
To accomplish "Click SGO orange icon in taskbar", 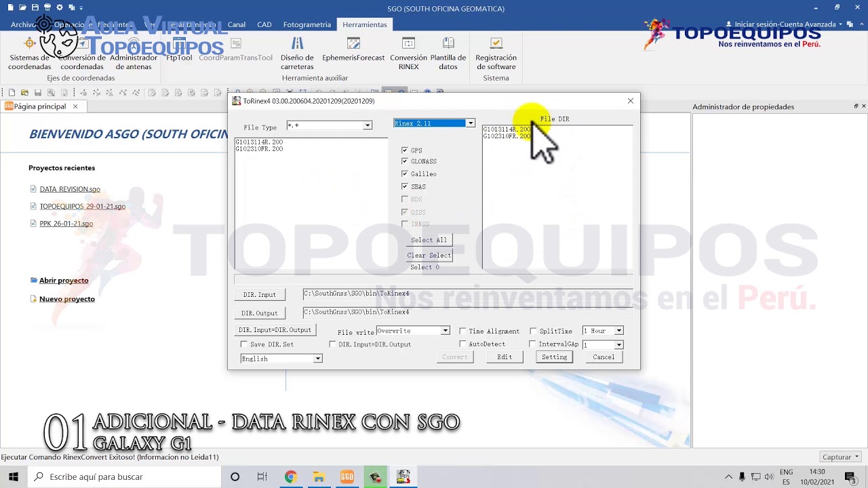I will point(347,476).
